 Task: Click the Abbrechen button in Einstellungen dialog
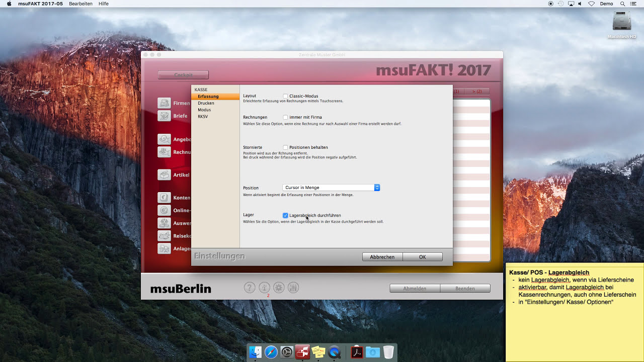pos(382,257)
